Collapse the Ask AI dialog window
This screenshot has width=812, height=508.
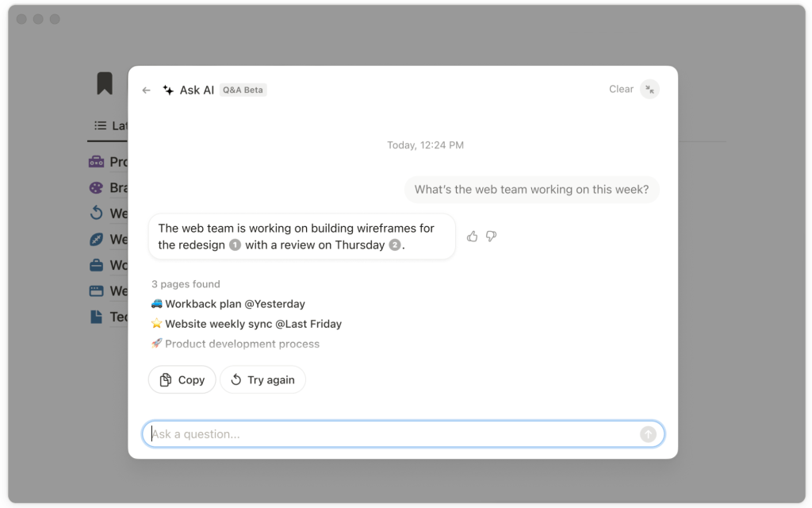tap(649, 90)
